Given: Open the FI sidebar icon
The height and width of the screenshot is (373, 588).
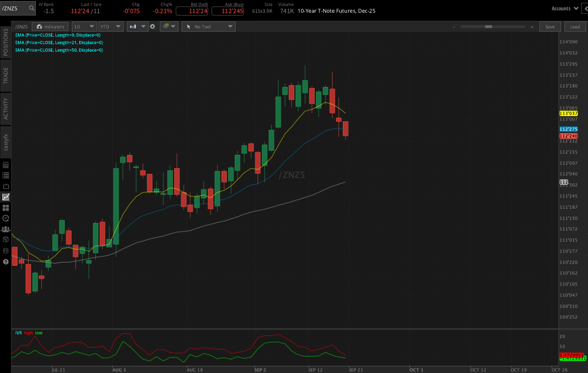Looking at the screenshot, I should point(6,251).
